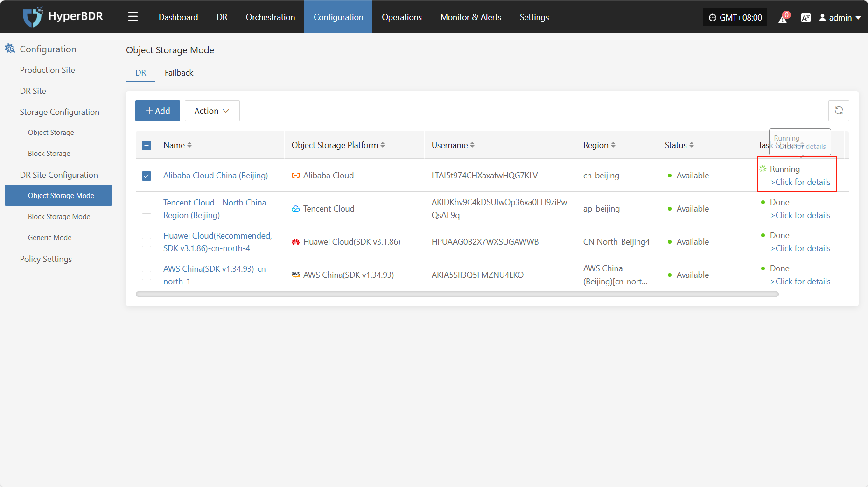The height and width of the screenshot is (487, 868).
Task: Sort by Object Storage Platform column
Action: tap(383, 145)
